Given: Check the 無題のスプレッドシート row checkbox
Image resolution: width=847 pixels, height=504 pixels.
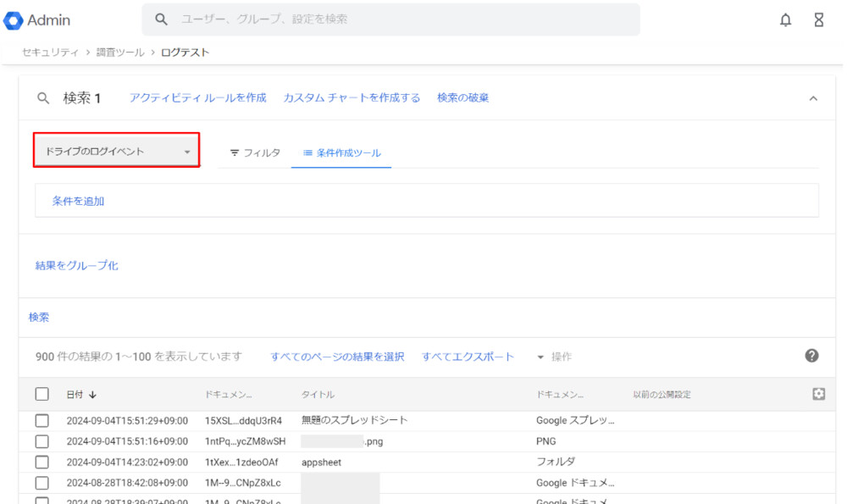Looking at the screenshot, I should pos(42,420).
